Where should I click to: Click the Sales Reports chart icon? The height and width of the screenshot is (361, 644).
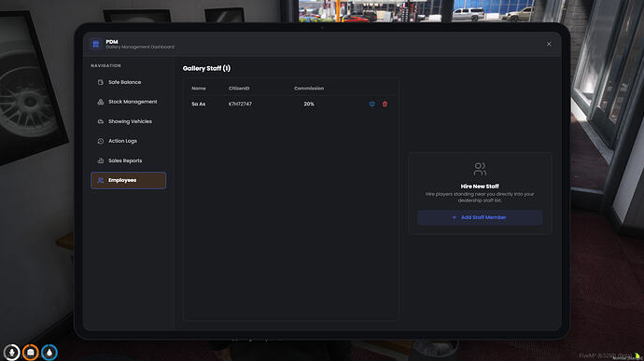tap(101, 160)
